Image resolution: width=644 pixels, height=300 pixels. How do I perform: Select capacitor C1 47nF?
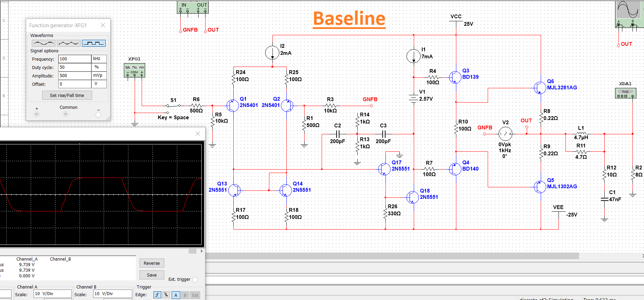[604, 199]
